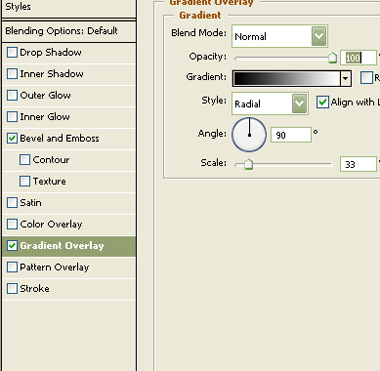Viewport: 380px width, 371px height.
Task: Select the Bevel and Emboss label
Action: pos(59,138)
